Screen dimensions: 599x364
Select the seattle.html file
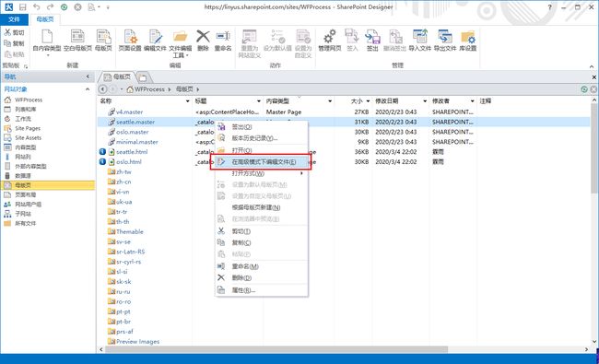click(x=132, y=152)
